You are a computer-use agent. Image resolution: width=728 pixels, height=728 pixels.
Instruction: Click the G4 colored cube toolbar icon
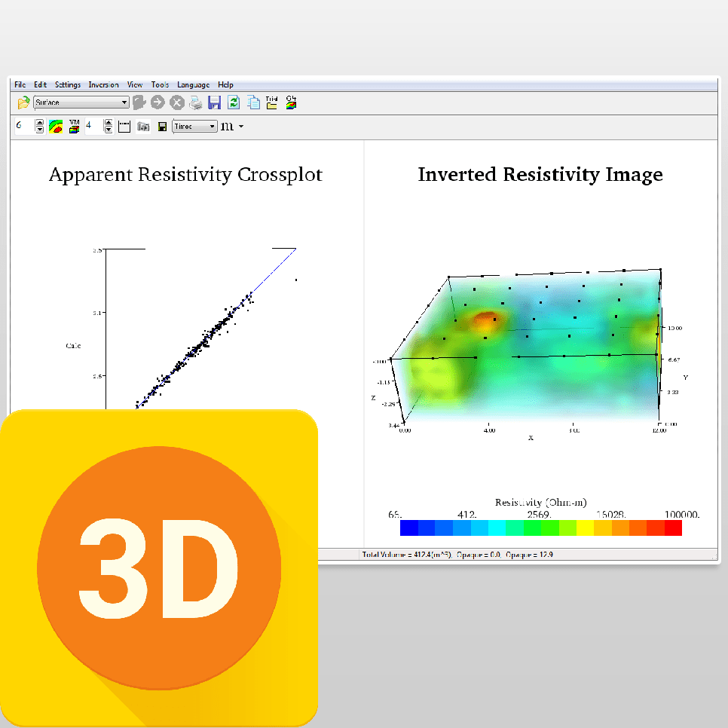pos(290,102)
